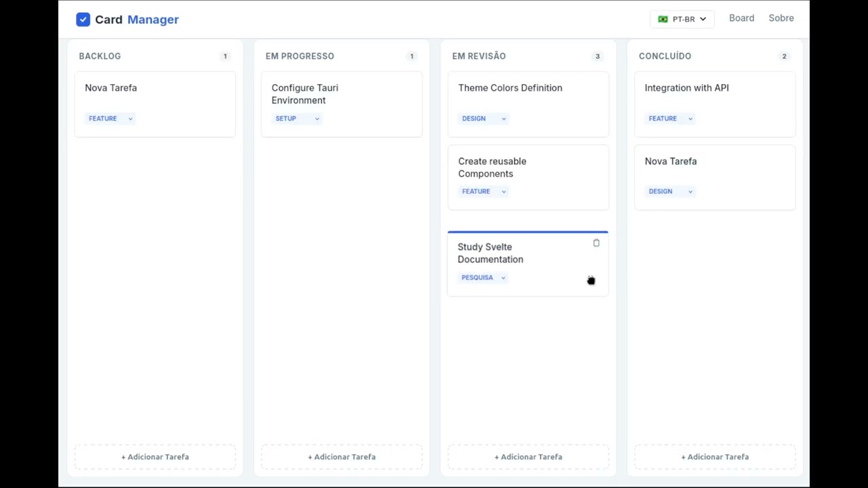This screenshot has width=868, height=488.
Task: Click the Brazil flag icon in header
Action: [x=663, y=19]
